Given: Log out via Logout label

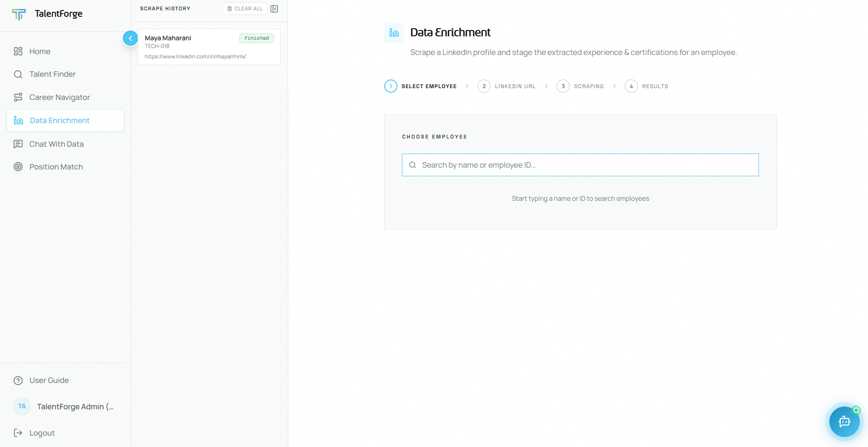Looking at the screenshot, I should (x=42, y=433).
